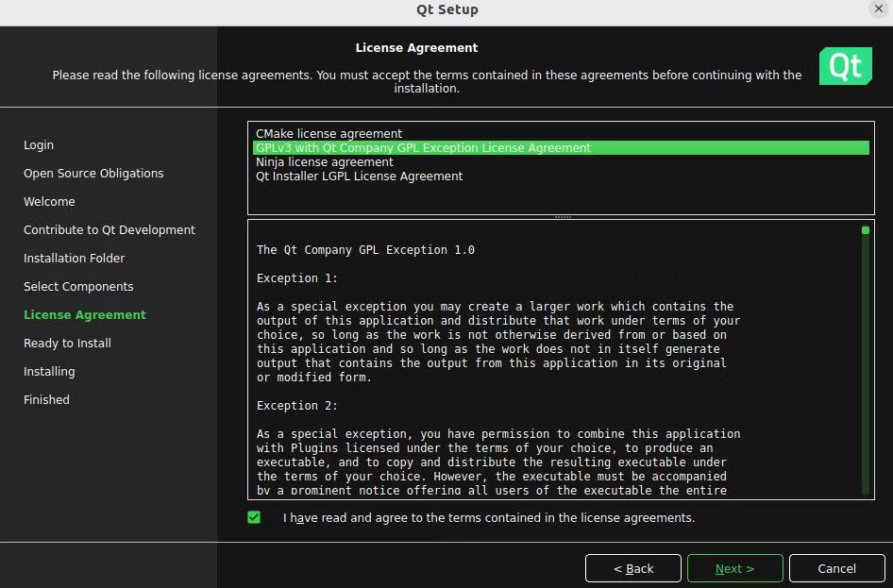Close the Qt Setup window
This screenshot has width=893, height=588.
pyautogui.click(x=878, y=9)
